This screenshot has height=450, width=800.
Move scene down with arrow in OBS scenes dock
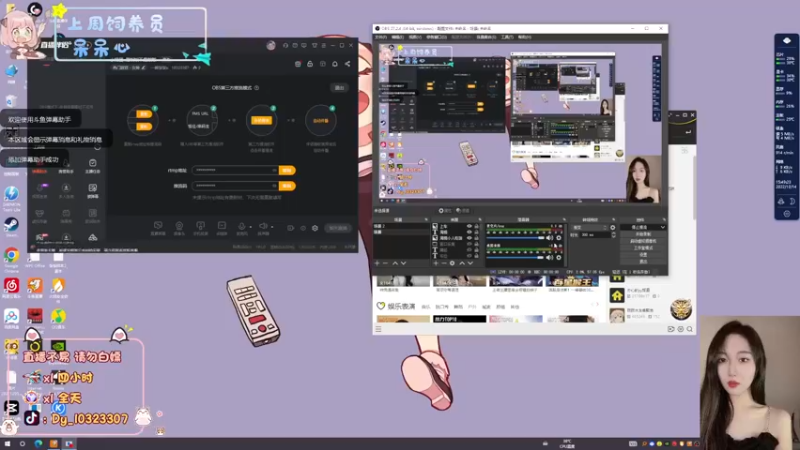(403, 263)
